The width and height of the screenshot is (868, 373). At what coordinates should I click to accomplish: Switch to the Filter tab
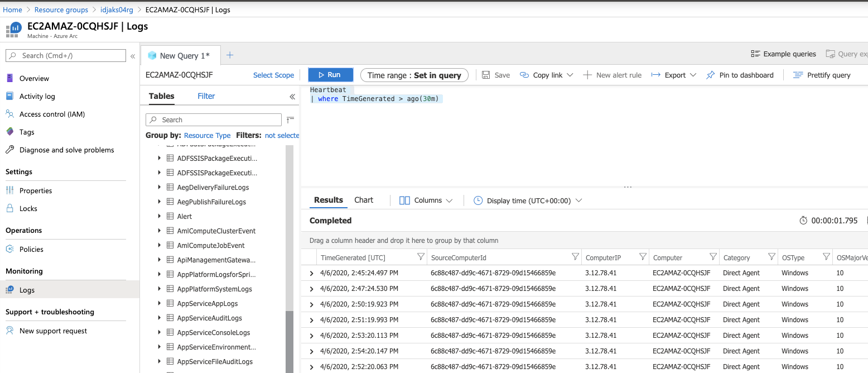[206, 96]
